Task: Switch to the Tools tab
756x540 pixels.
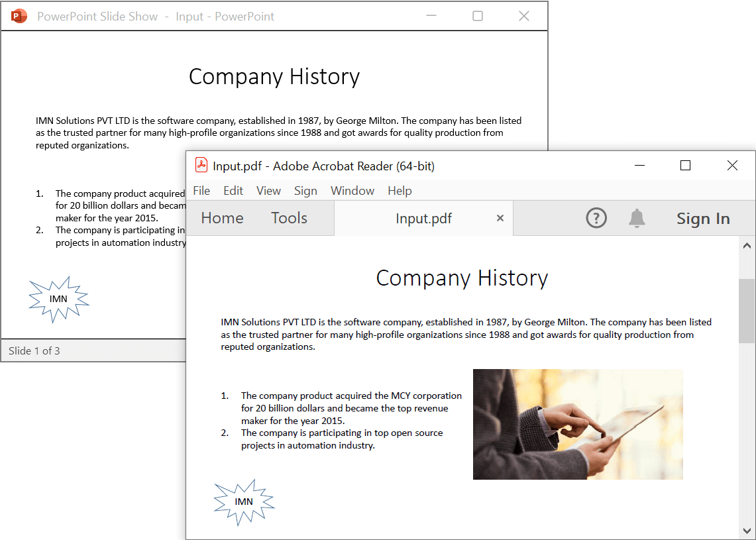Action: tap(289, 218)
